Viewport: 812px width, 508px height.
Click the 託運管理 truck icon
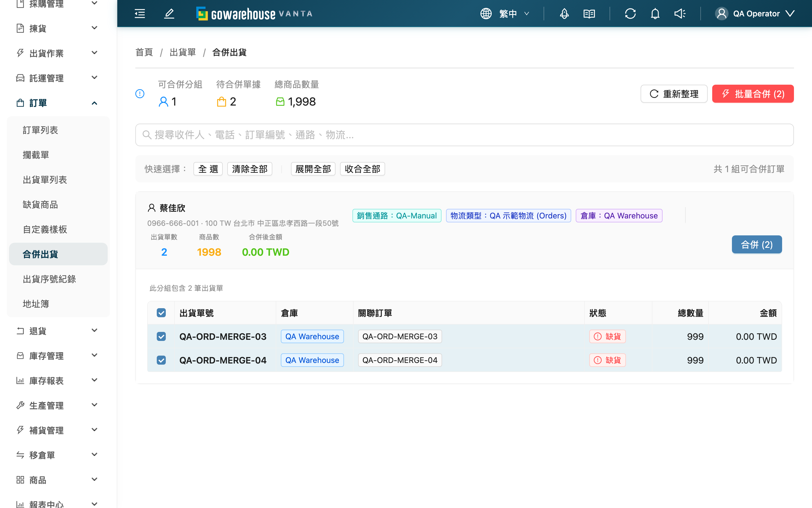[20, 78]
